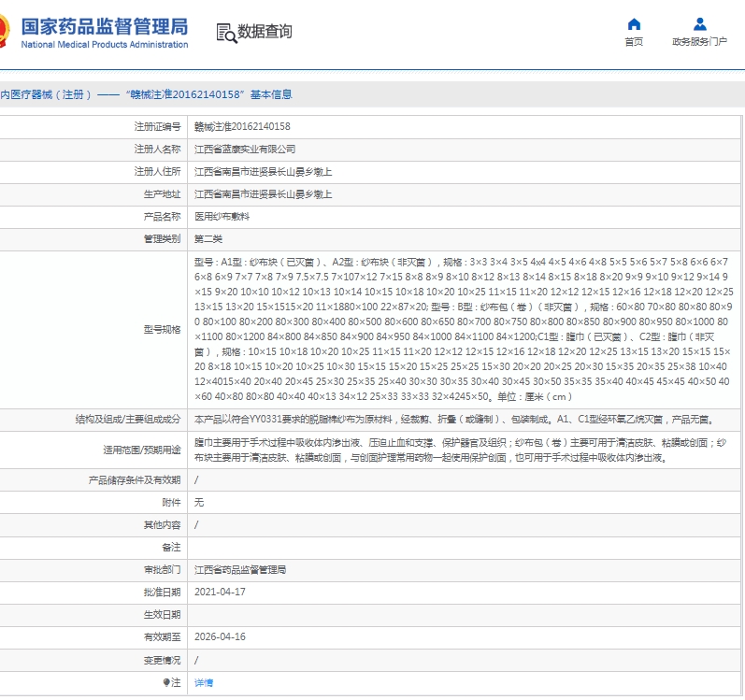This screenshot has height=700, width=745.
Task: Open the 数据查询 magnifier icon
Action: (226, 33)
